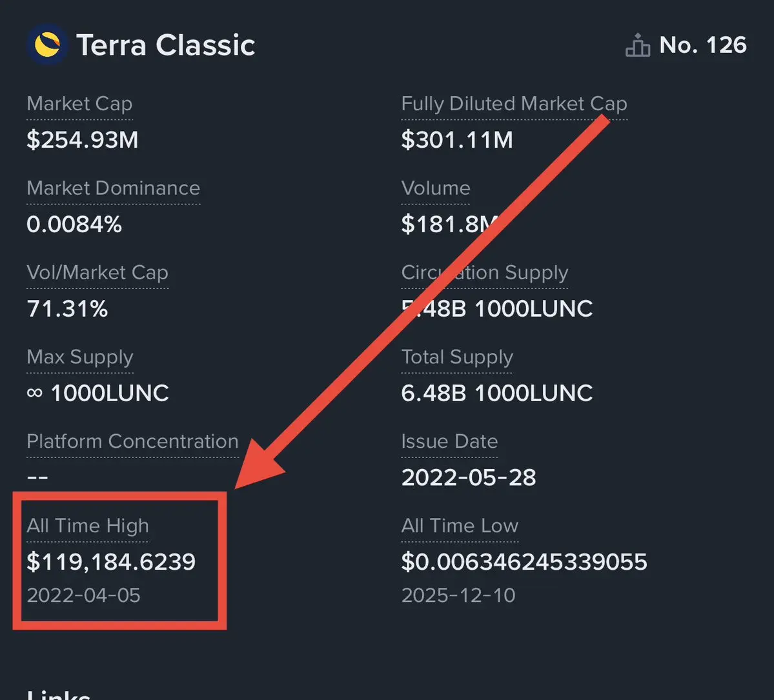
Task: Show the Market Cap tooltip label
Action: (x=79, y=104)
